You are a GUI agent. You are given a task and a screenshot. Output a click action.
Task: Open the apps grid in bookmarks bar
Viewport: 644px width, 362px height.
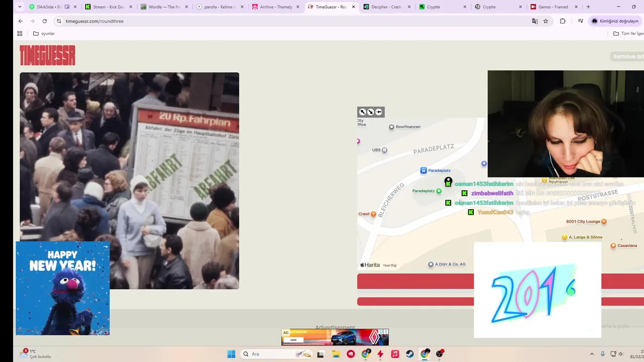[x=20, y=34]
